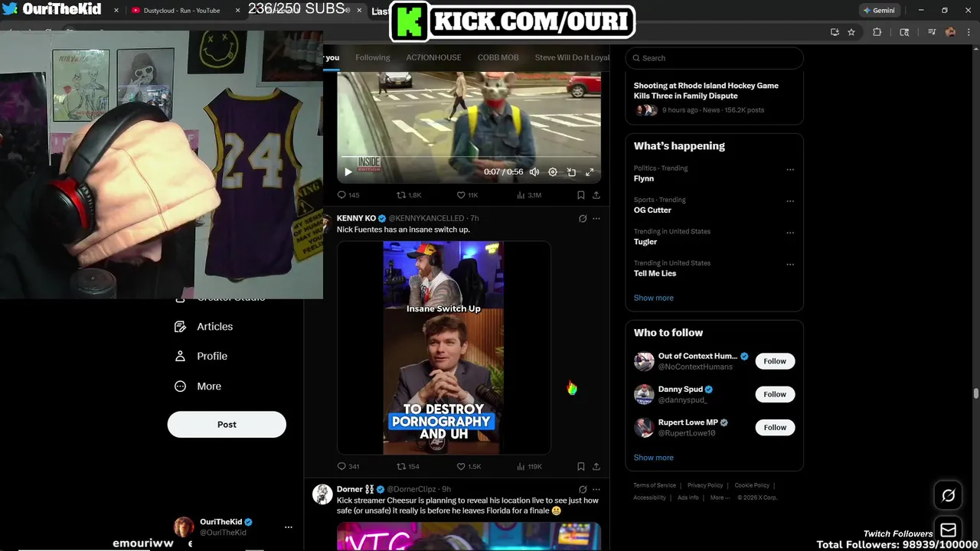
Task: Repost the post with 1.8K reposts
Action: click(409, 195)
